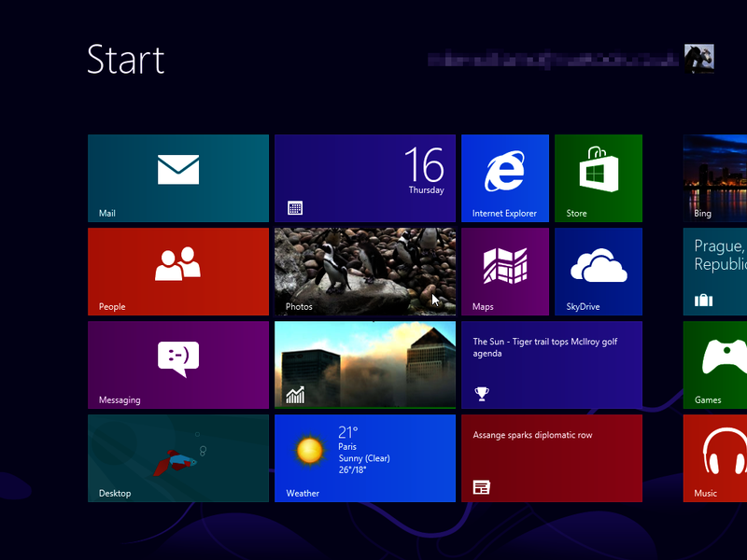Open the Calendar showing Thursday 16

(364, 177)
